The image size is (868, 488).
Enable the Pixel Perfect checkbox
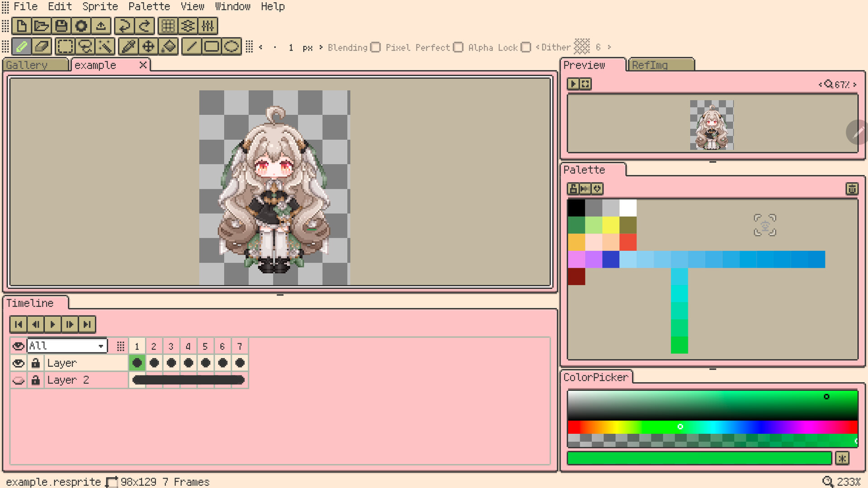click(x=458, y=47)
